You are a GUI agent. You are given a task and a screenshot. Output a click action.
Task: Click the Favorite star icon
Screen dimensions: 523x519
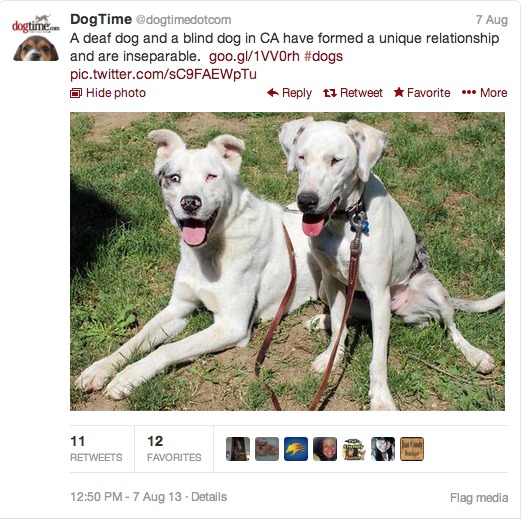click(399, 92)
